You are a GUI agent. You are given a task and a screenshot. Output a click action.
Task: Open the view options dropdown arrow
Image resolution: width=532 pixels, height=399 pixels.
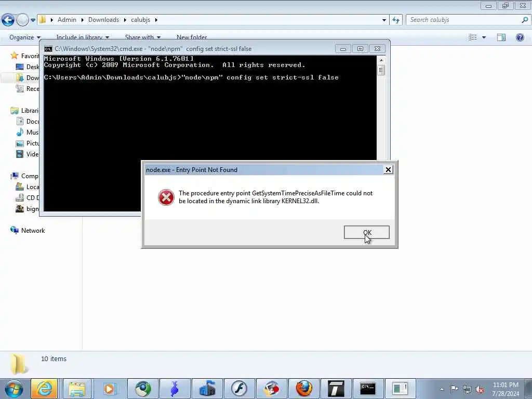484,37
